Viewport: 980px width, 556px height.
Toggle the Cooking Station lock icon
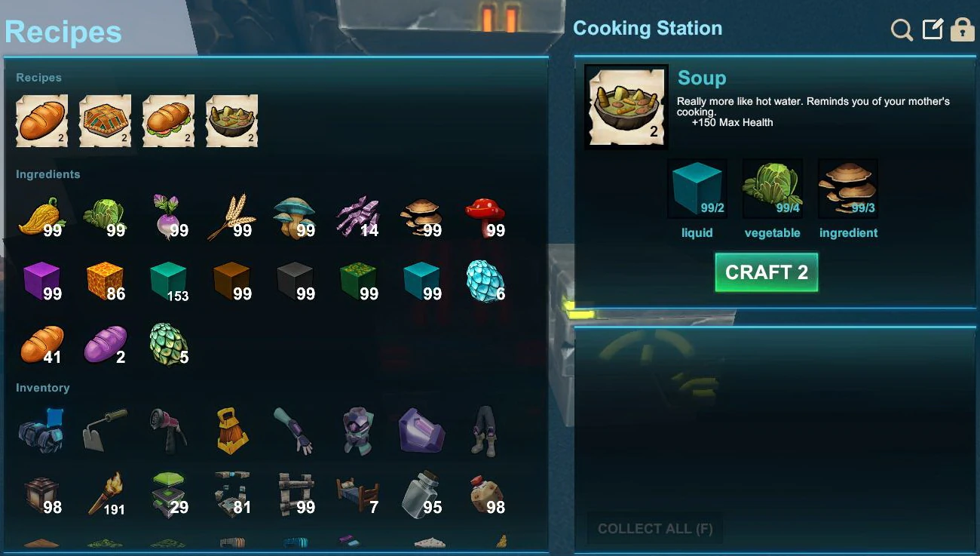(x=962, y=29)
